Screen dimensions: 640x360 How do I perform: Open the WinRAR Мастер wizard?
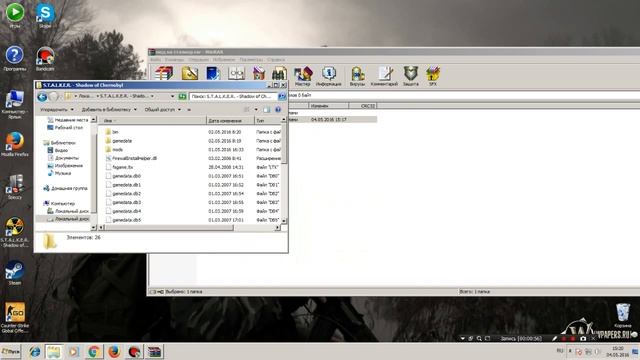coord(303,76)
